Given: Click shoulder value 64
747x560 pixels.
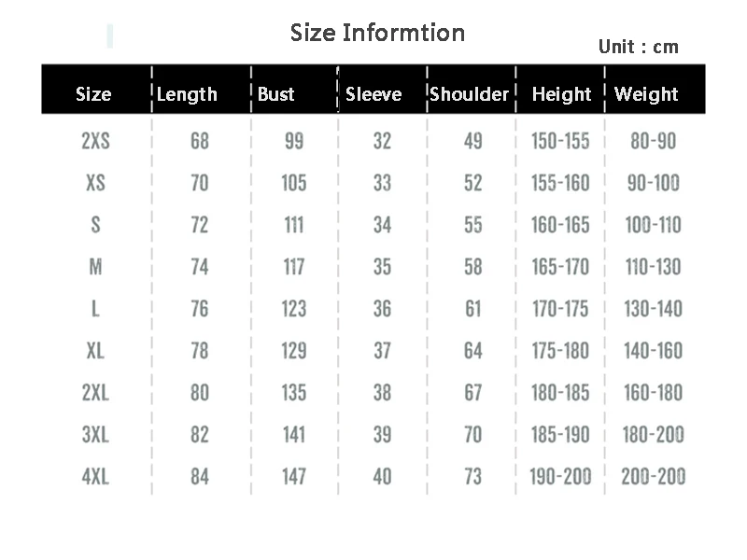Looking at the screenshot, I should (473, 351).
